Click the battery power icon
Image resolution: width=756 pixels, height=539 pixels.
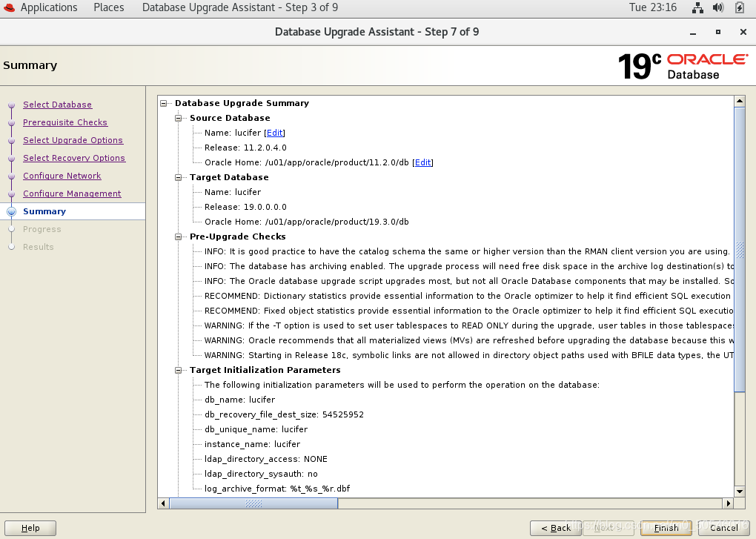pyautogui.click(x=740, y=7)
